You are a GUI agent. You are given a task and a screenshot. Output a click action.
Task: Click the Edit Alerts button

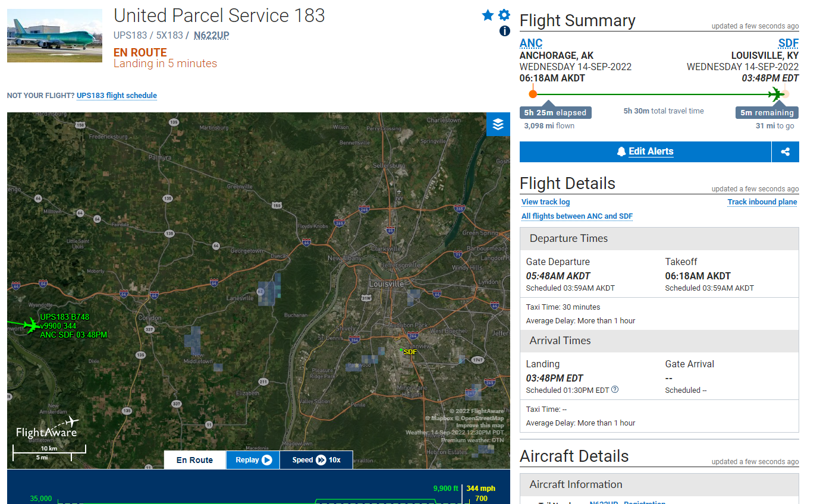pos(645,152)
